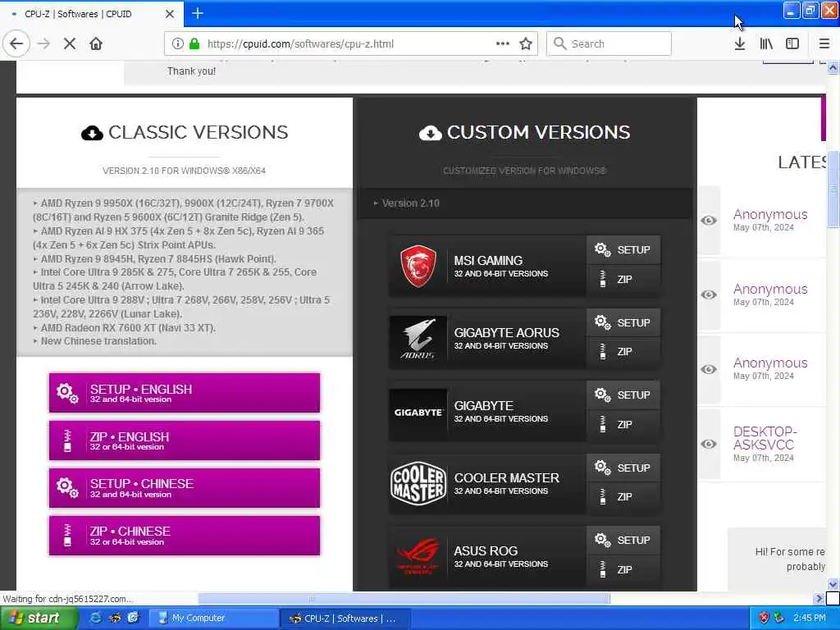Screen dimensions: 840x630
Task: Click the horizontal scrollbar thumb
Action: 404,598
